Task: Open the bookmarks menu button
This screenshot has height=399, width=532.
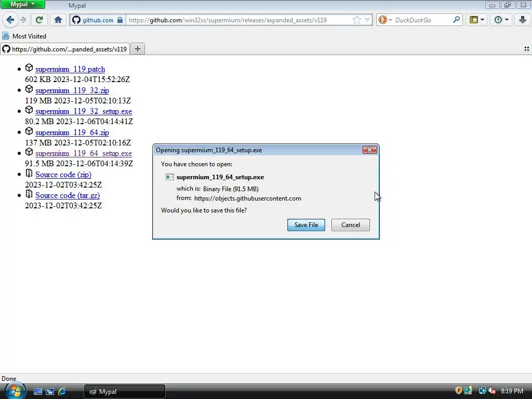Action: click(477, 20)
